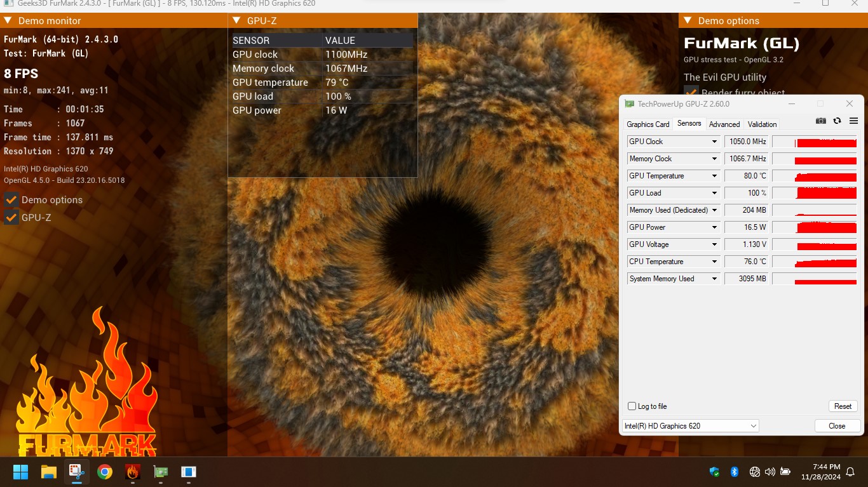Open the GPU Clock sensor dropdown
Screen dimensions: 868x487
click(714, 142)
